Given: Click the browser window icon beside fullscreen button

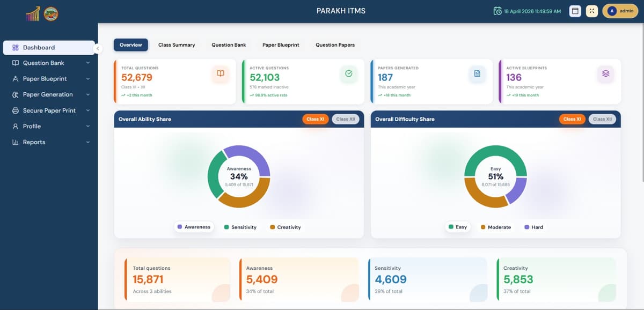Looking at the screenshot, I should [x=574, y=11].
